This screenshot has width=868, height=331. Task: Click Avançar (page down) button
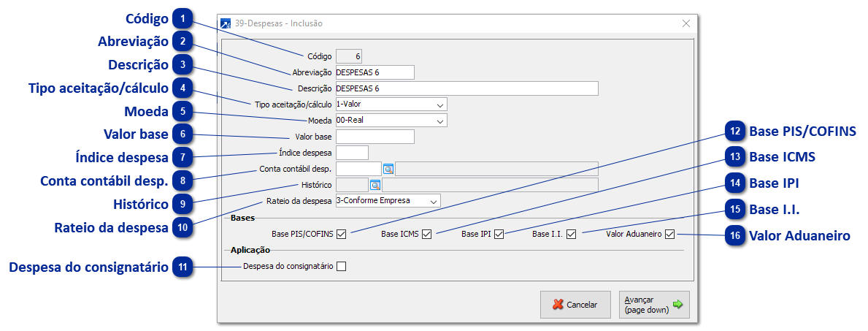[654, 305]
